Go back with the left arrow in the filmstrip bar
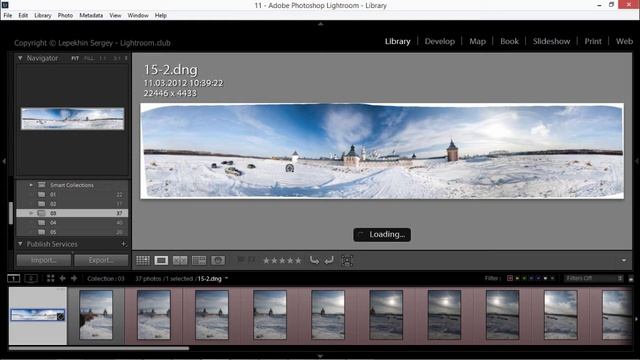The width and height of the screenshot is (640, 360). tap(62, 278)
